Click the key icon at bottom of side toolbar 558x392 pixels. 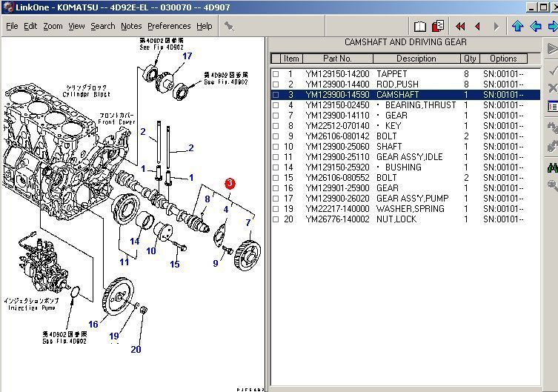[553, 185]
